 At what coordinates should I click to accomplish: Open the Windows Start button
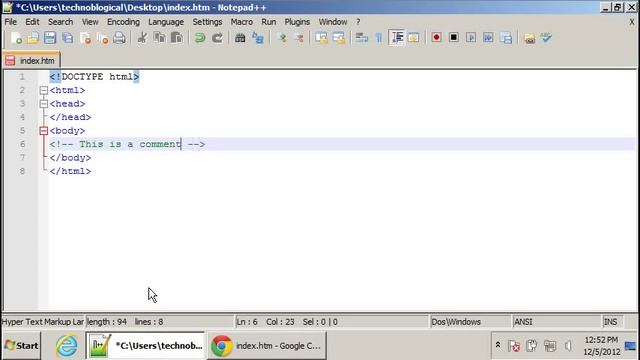coord(22,346)
